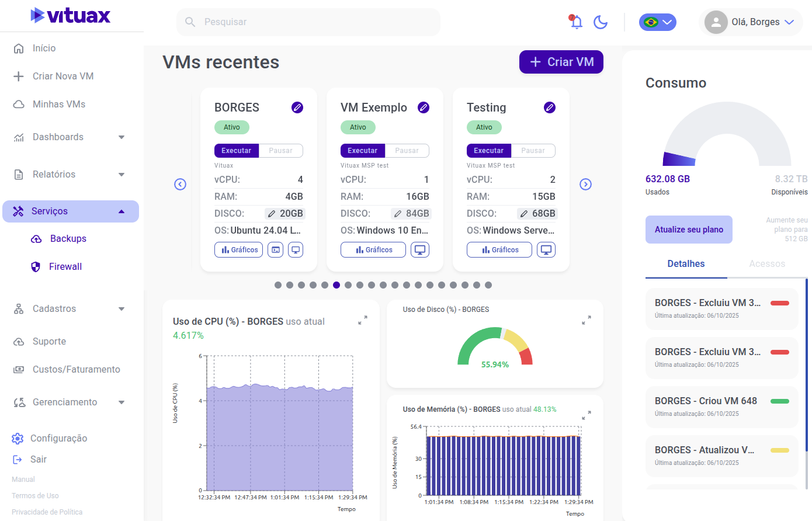Expand the CPU usage chart fullscreen
This screenshot has width=812, height=521.
363,320
